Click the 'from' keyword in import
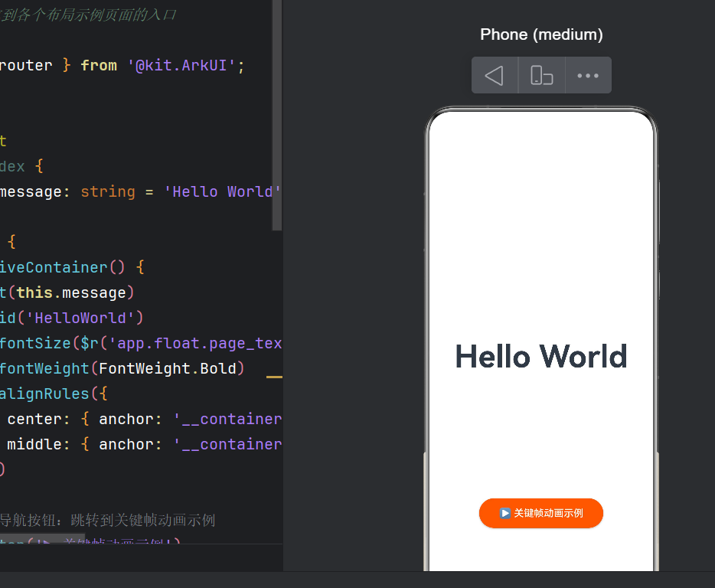 click(99, 66)
